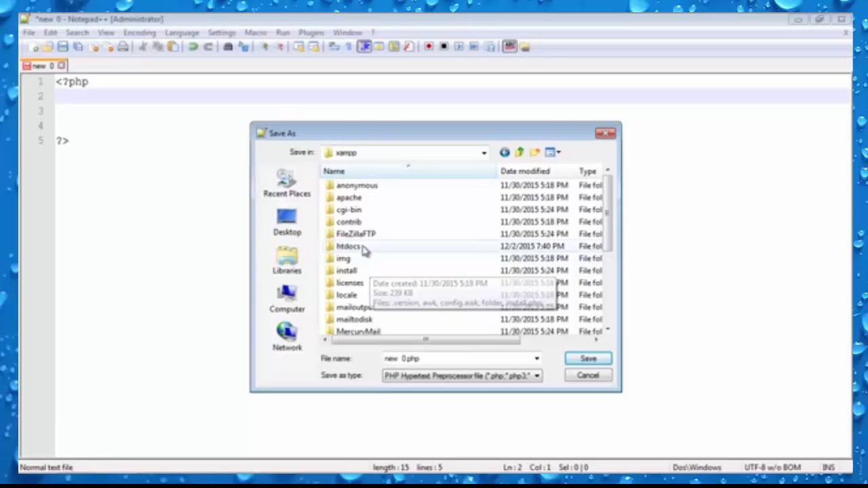Select the 'img' folder

click(x=343, y=258)
